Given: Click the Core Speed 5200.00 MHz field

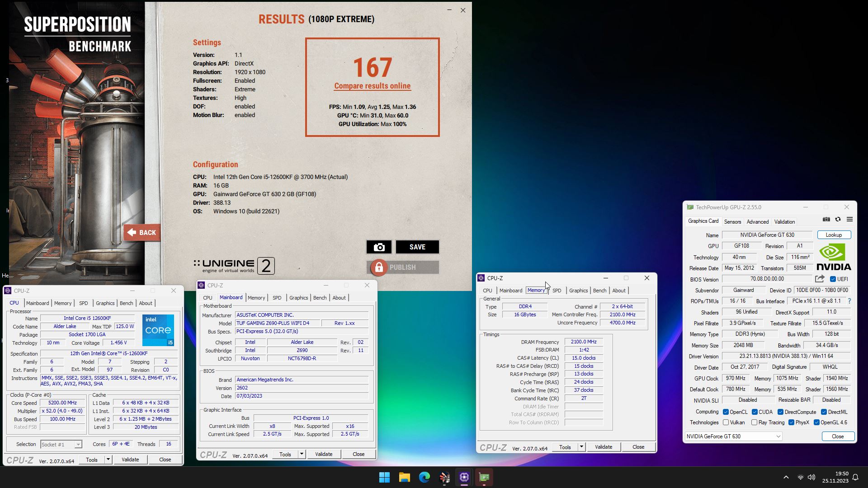Looking at the screenshot, I should (63, 403).
